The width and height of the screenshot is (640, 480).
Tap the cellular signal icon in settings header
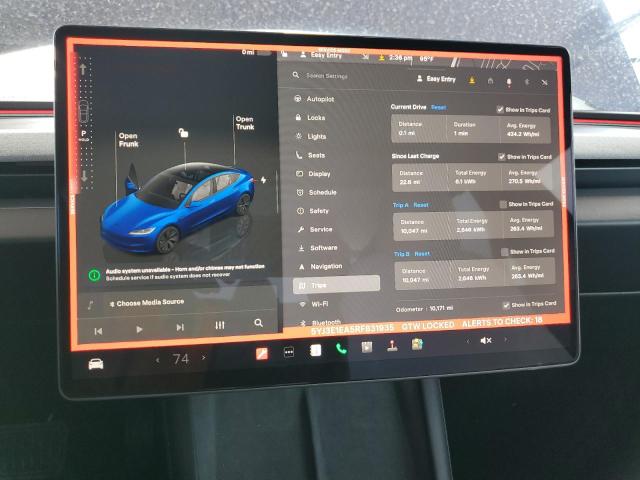544,82
